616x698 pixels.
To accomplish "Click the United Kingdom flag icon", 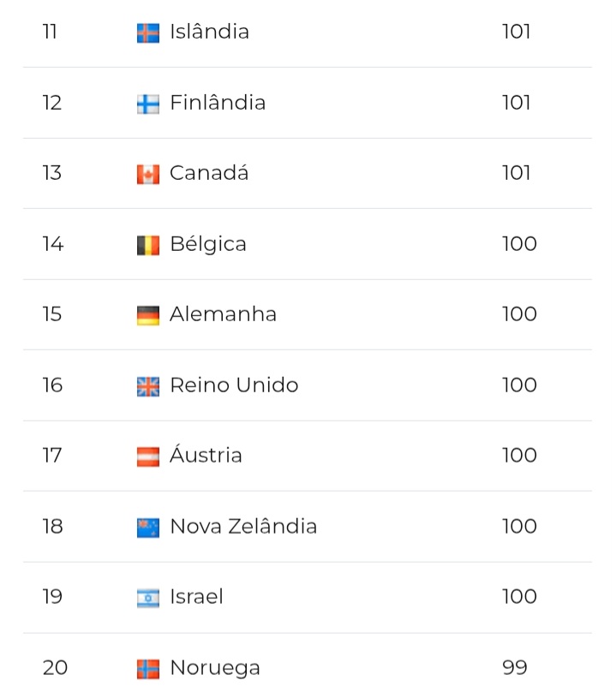I will 148,386.
